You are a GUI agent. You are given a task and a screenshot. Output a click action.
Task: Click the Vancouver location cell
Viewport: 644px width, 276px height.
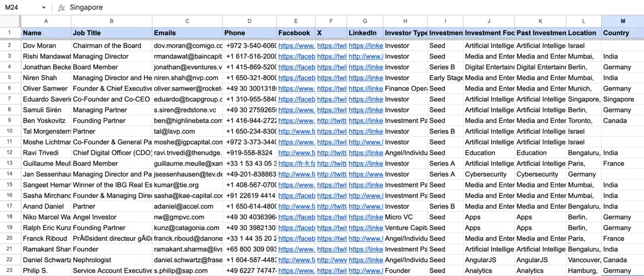(x=584, y=260)
